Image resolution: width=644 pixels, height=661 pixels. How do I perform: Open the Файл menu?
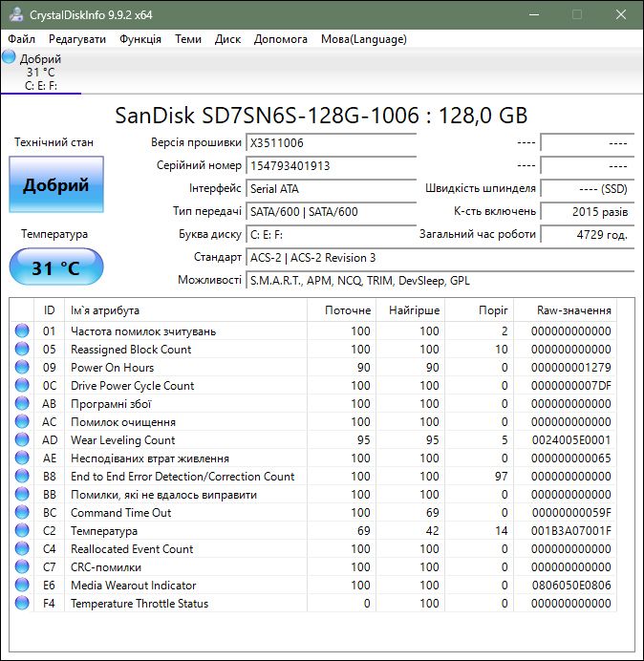(x=22, y=39)
